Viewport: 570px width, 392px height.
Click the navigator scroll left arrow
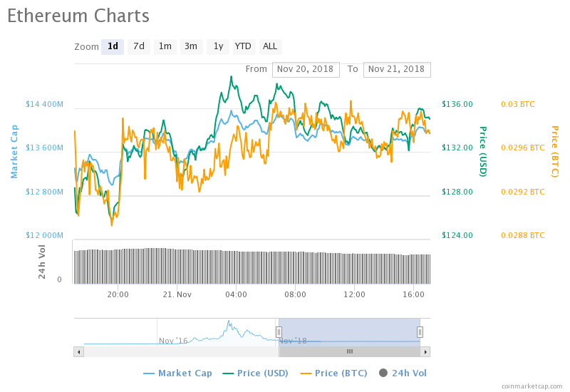pyautogui.click(x=79, y=351)
